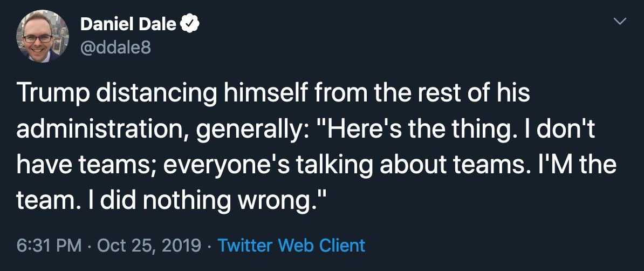
Task: Open the tweet options chevron dropdown
Action: click(621, 22)
